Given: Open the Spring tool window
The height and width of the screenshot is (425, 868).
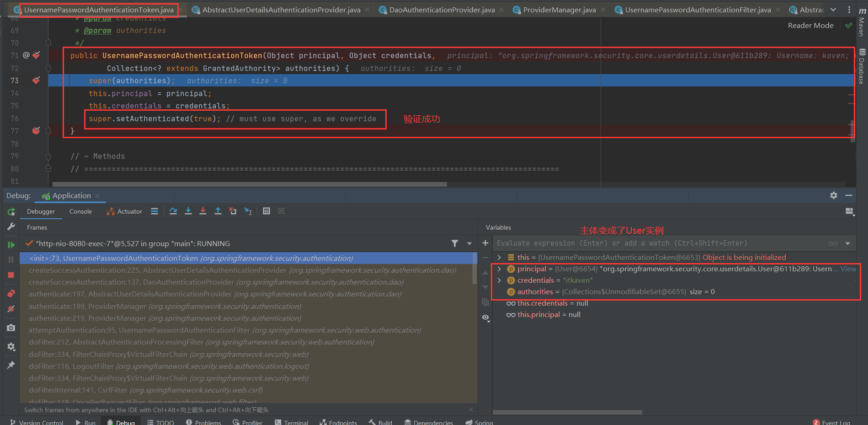Looking at the screenshot, I should [x=479, y=422].
